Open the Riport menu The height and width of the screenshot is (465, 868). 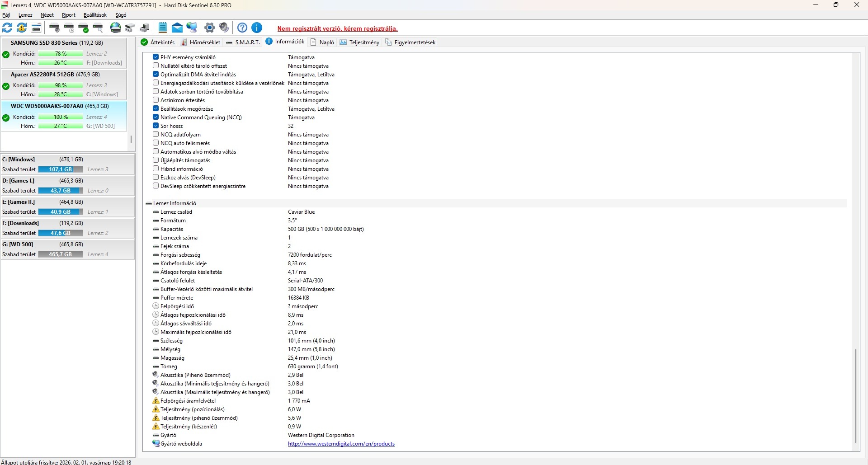(69, 15)
